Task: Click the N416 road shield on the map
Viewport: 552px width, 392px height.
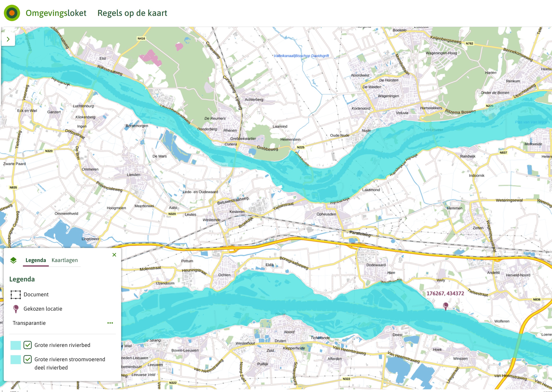Action: click(141, 38)
